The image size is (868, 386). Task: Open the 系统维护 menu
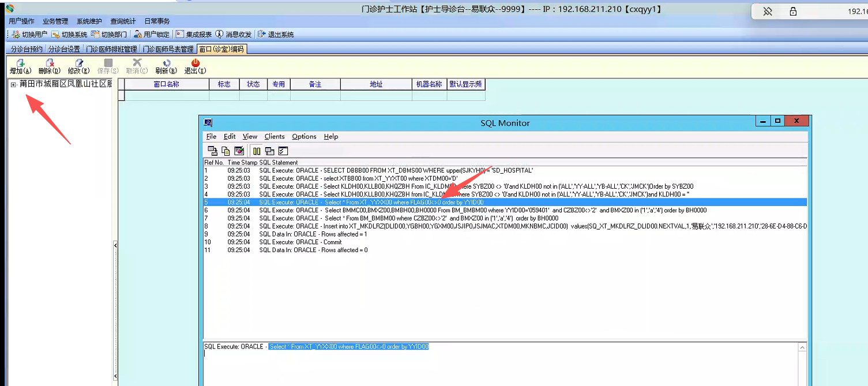coord(89,21)
